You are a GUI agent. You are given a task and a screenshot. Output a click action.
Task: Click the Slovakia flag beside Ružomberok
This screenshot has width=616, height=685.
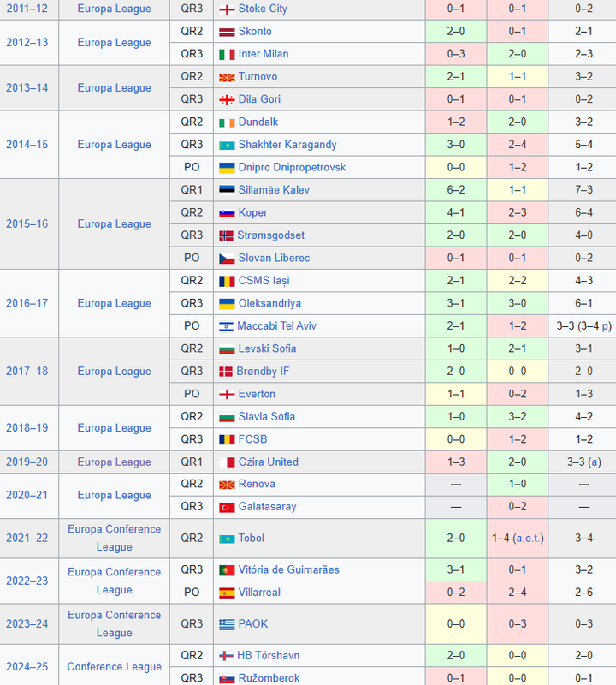tap(227, 678)
